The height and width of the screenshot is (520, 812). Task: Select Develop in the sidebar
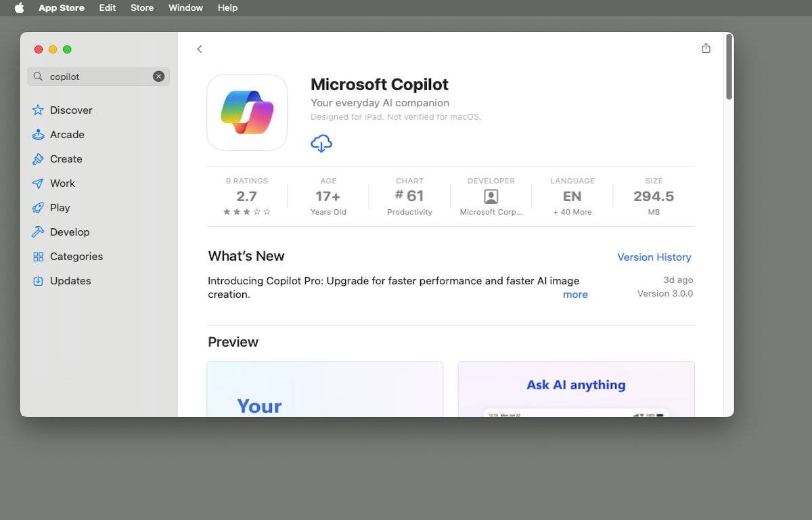(69, 232)
